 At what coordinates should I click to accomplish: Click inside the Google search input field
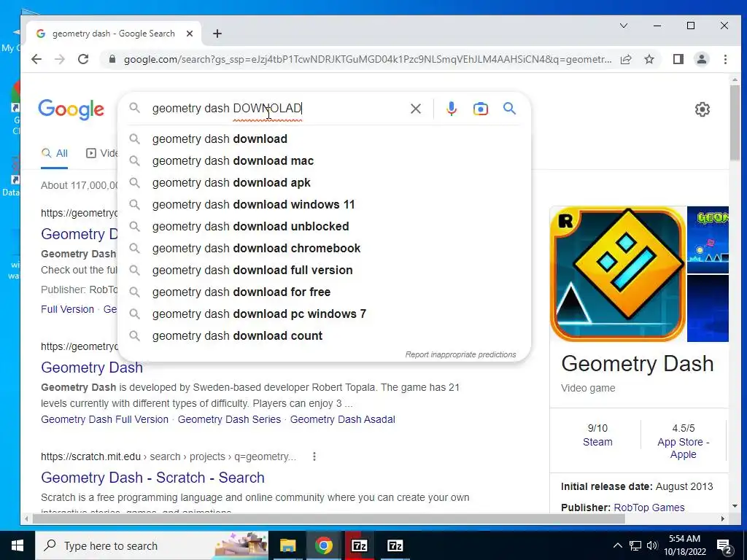[276, 109]
